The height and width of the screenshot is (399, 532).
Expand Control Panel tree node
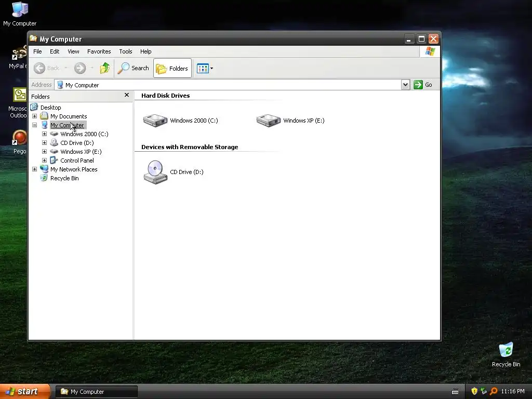(44, 160)
